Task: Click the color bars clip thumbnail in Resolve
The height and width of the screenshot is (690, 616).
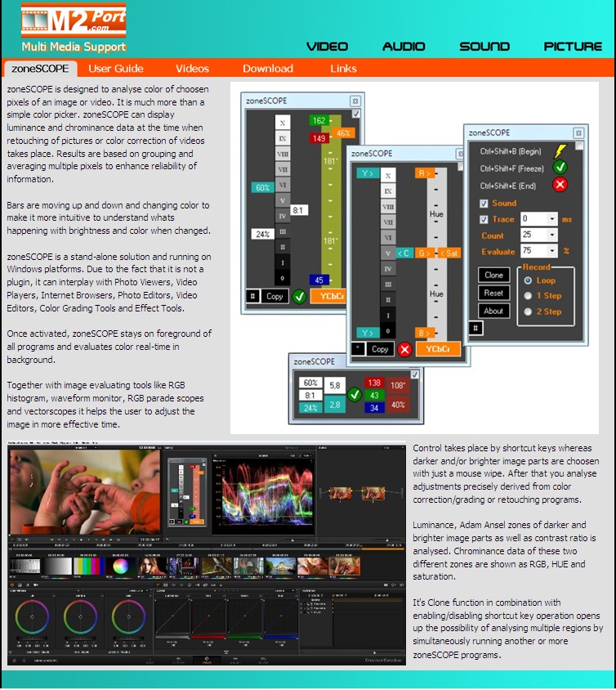Action: (90, 566)
